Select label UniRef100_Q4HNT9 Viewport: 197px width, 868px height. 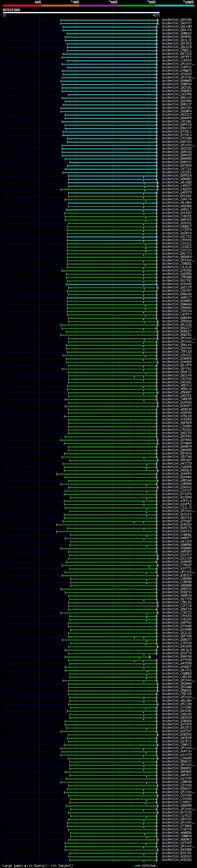pyautogui.click(x=177, y=446)
